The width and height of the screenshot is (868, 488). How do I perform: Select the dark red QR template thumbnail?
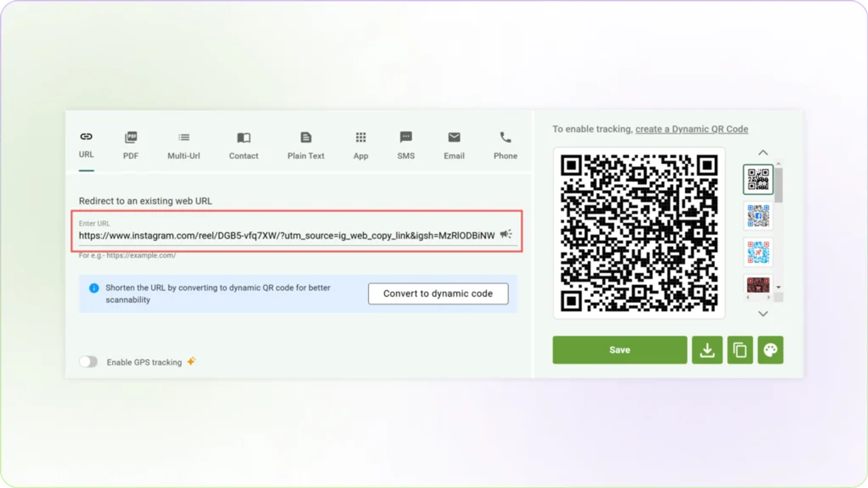click(758, 286)
